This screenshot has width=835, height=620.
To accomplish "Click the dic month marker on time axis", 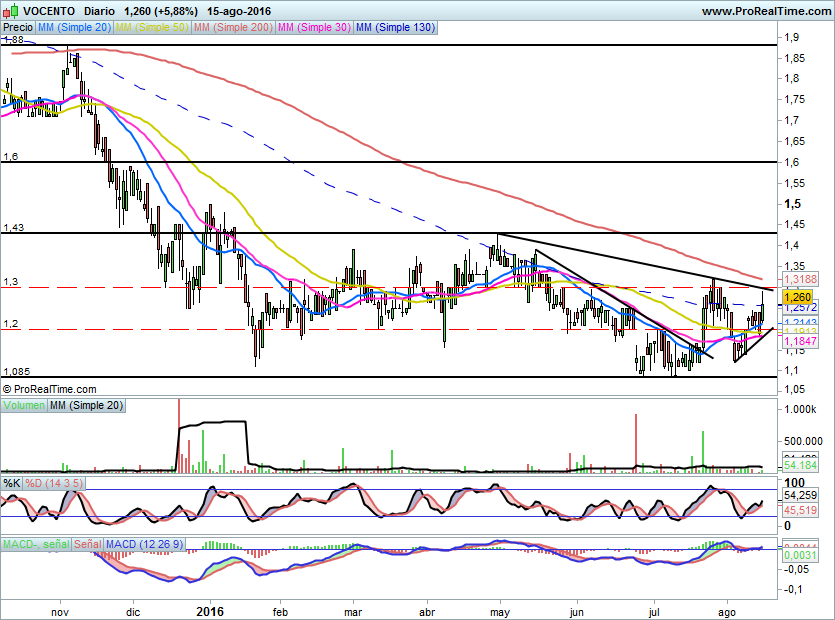I will click(x=133, y=613).
